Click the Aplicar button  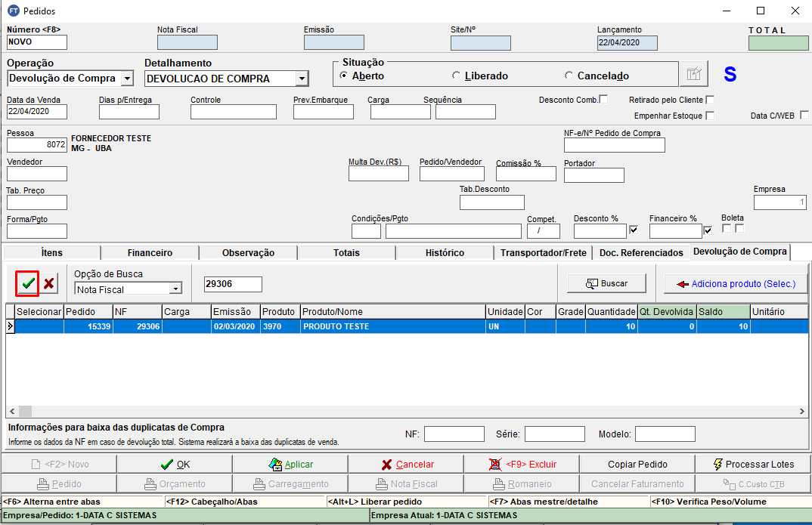click(x=290, y=464)
